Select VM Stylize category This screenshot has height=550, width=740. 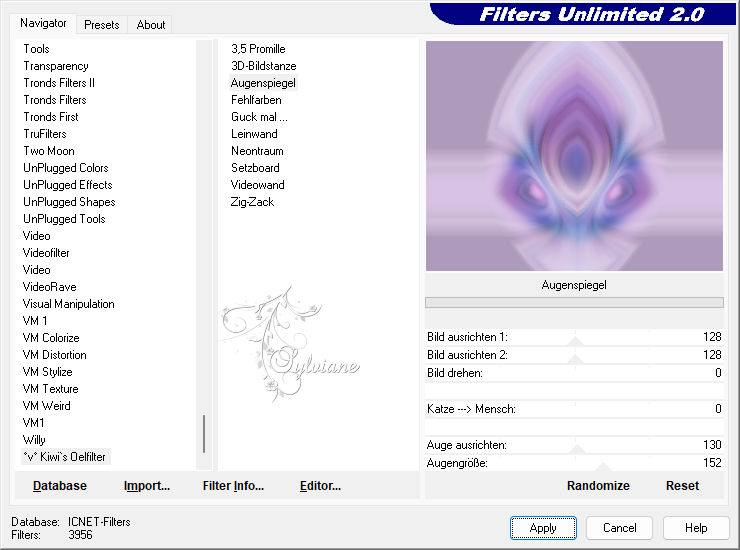48,372
